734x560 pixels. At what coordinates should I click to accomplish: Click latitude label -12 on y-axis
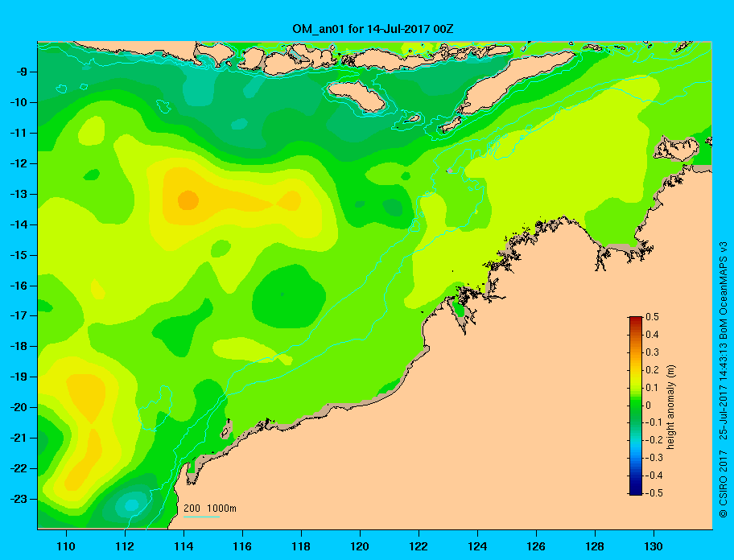[x=19, y=163]
